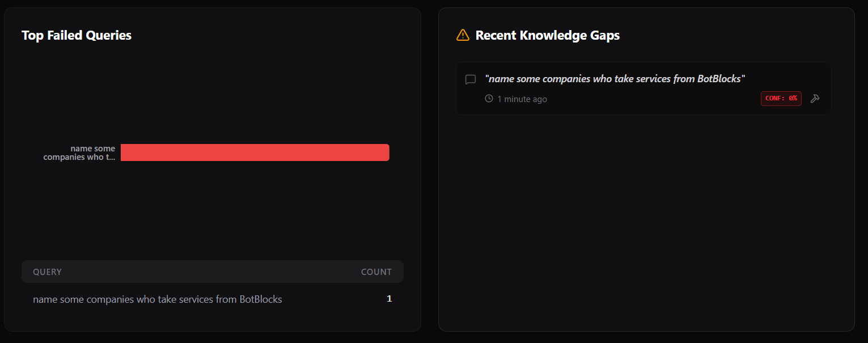Click the Recent Knowledge Gaps heading
The image size is (868, 343).
tap(547, 35)
